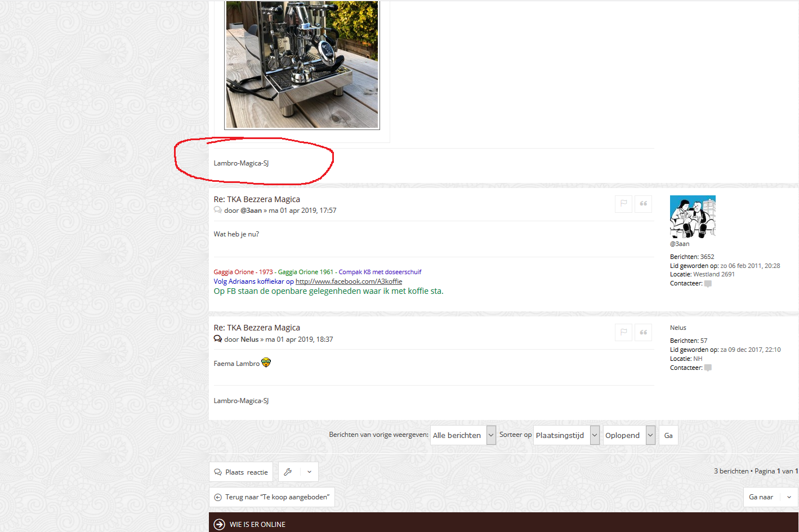Open the 'Plaatsingstijd' sort dropdown

566,435
